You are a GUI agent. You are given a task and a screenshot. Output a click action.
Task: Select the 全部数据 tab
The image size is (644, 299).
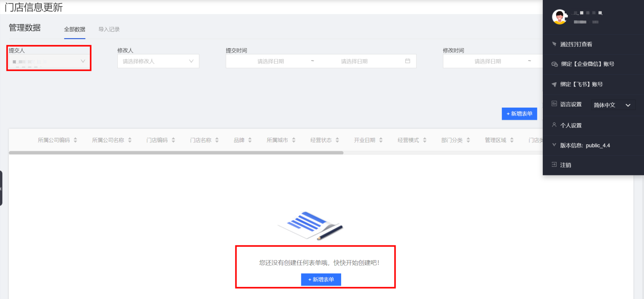(x=75, y=29)
